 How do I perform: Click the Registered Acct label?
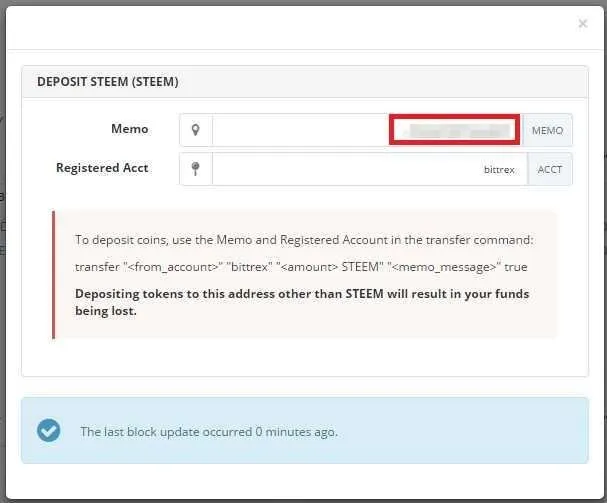click(102, 168)
